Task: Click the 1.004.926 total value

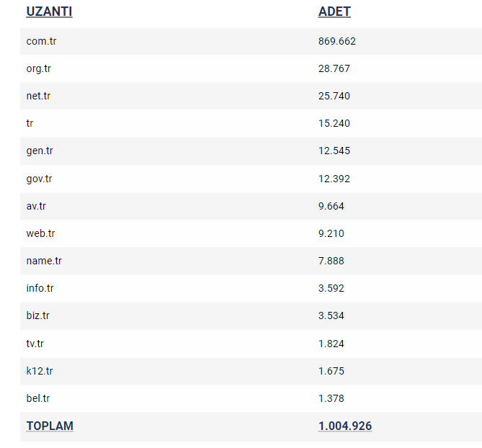Action: coord(345,426)
